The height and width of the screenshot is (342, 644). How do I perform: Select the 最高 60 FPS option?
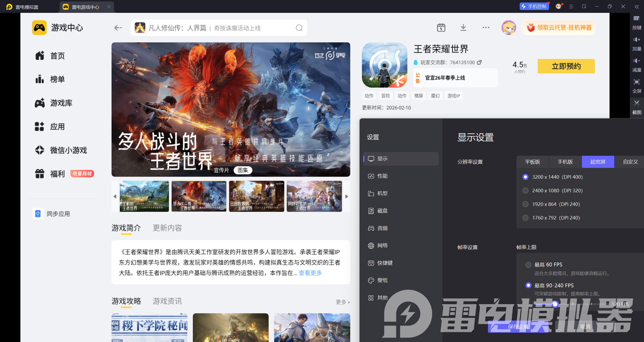pos(528,265)
